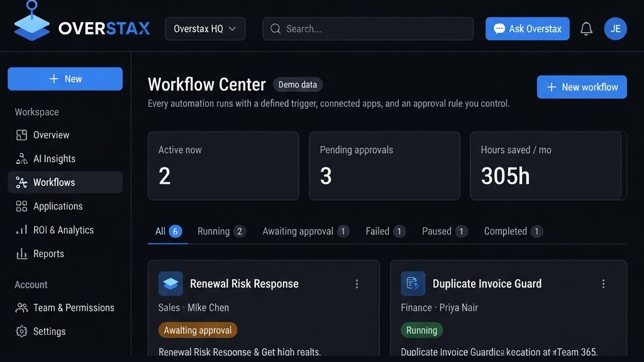Click the Awaiting approval status badge

click(197, 331)
